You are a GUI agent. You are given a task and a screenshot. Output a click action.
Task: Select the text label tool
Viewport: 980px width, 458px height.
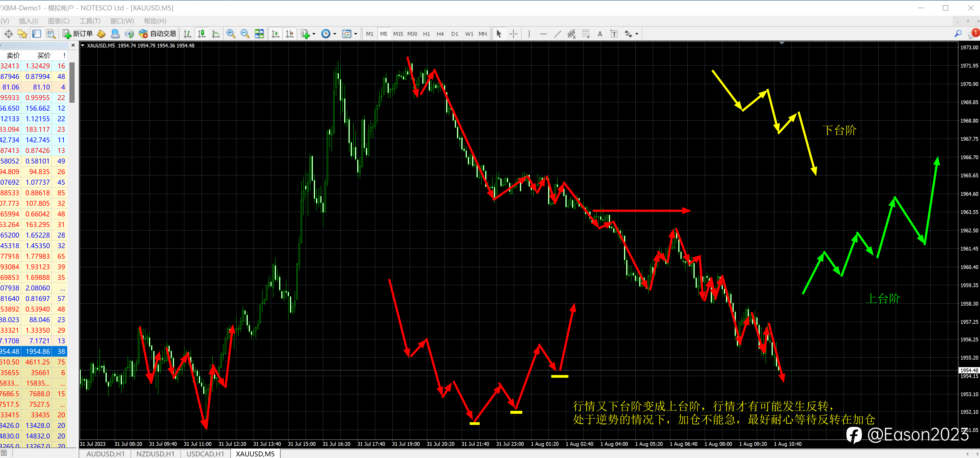click(614, 34)
